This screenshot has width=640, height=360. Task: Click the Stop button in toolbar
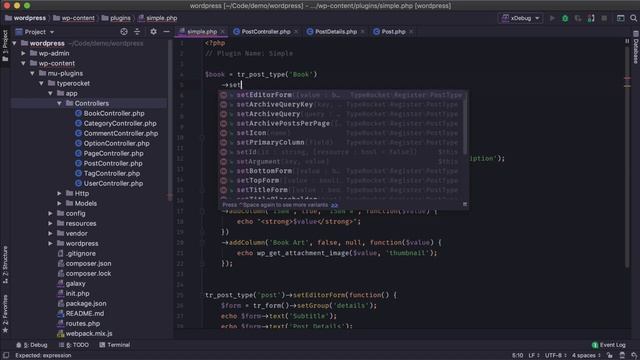604,18
